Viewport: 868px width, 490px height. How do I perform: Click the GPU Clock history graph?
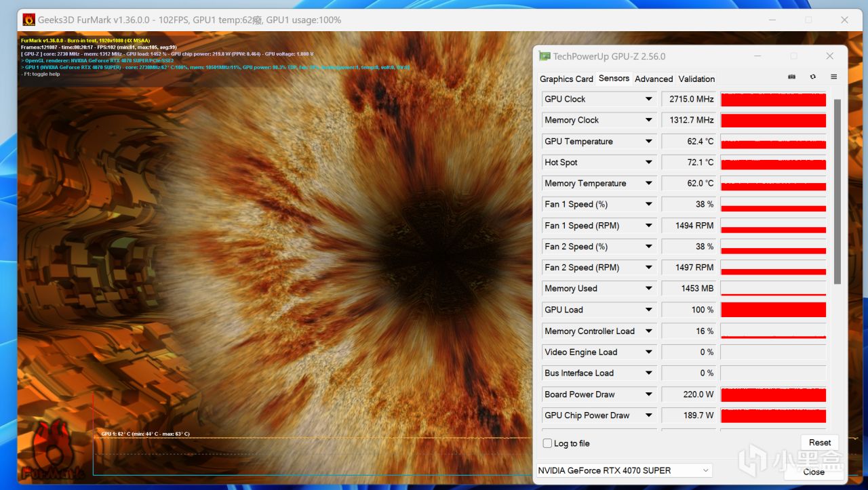point(773,99)
